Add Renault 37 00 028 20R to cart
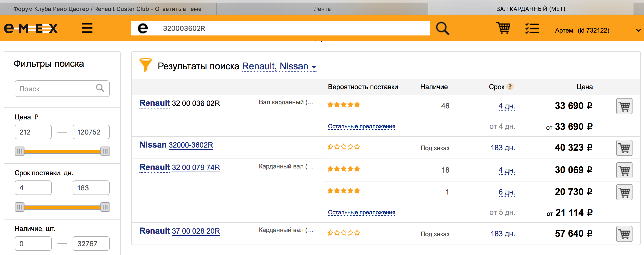 pyautogui.click(x=624, y=234)
